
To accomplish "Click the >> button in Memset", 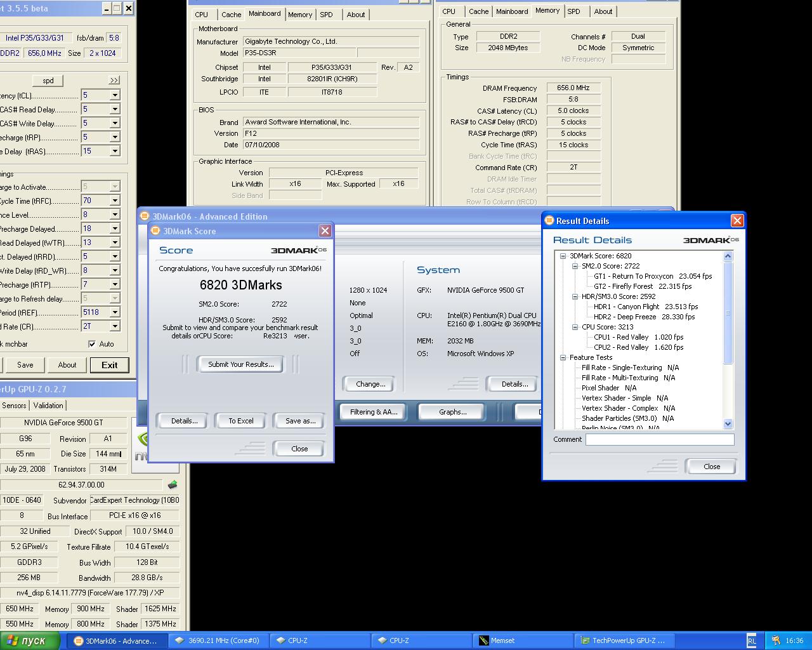I will click(114, 81).
